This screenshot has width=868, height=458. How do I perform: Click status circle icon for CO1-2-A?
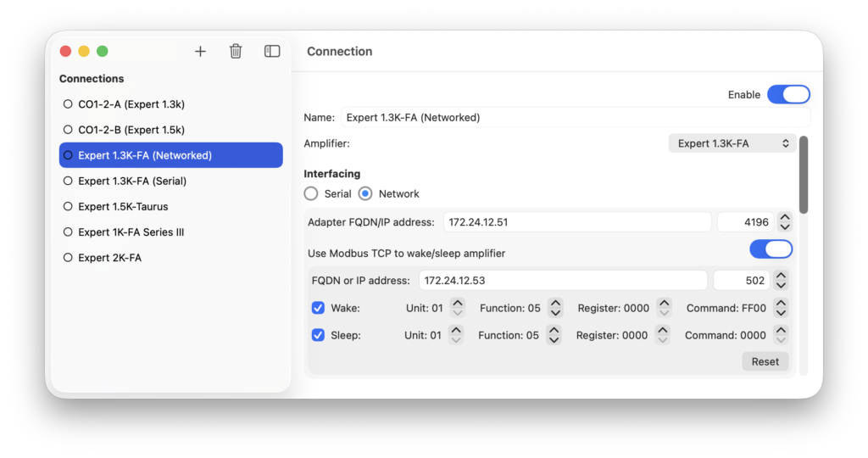[68, 104]
